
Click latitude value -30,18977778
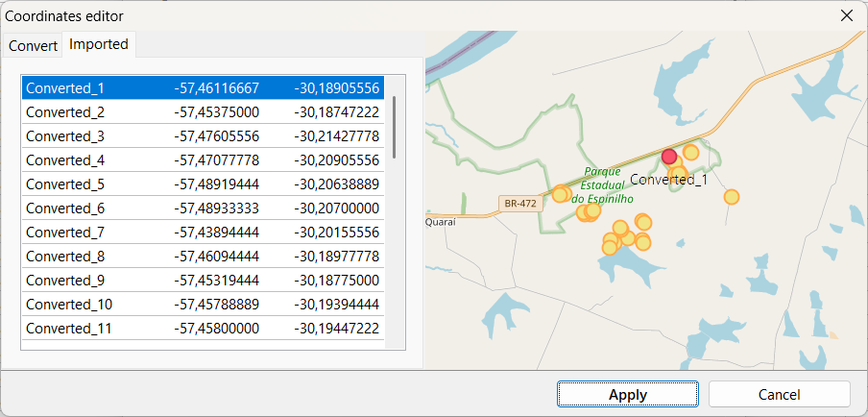pyautogui.click(x=336, y=257)
